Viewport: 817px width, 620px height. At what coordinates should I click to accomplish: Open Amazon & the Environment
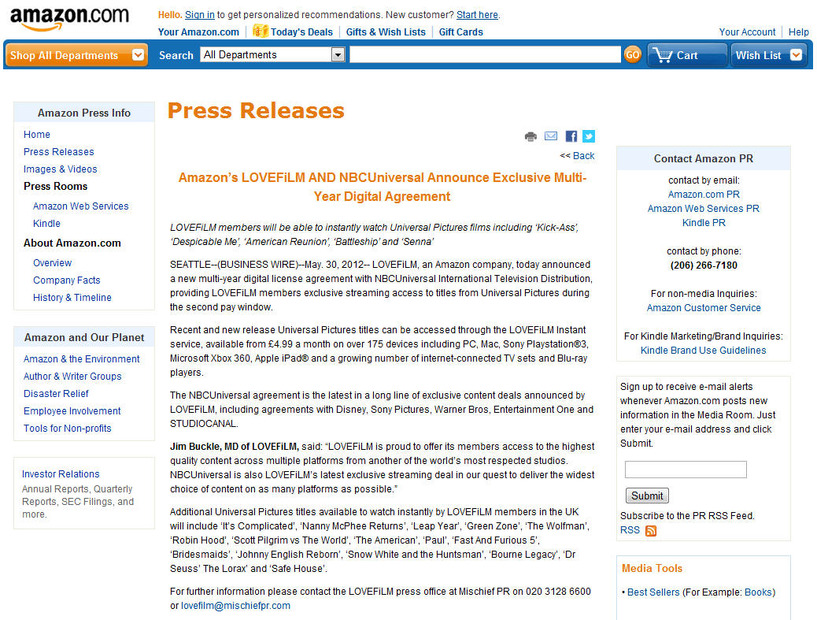click(x=81, y=358)
